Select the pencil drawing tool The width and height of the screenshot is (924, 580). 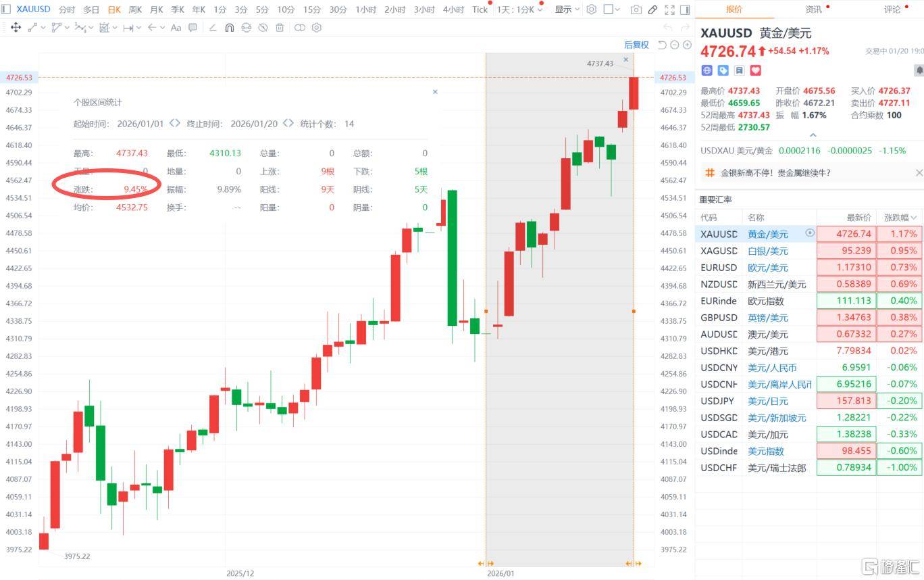pyautogui.click(x=652, y=9)
